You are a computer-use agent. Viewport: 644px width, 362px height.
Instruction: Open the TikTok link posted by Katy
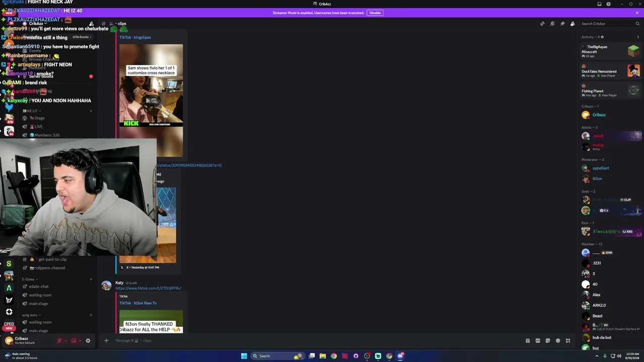[148, 289]
